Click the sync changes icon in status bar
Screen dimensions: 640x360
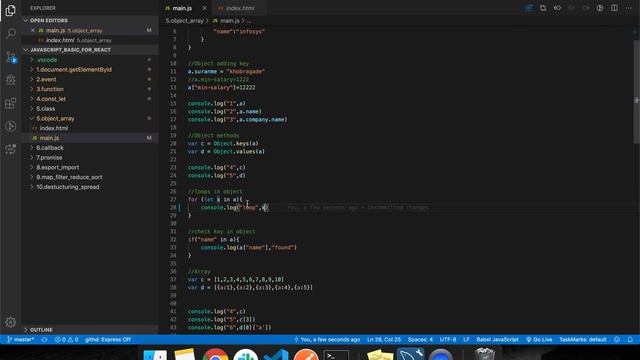[x=44, y=340]
